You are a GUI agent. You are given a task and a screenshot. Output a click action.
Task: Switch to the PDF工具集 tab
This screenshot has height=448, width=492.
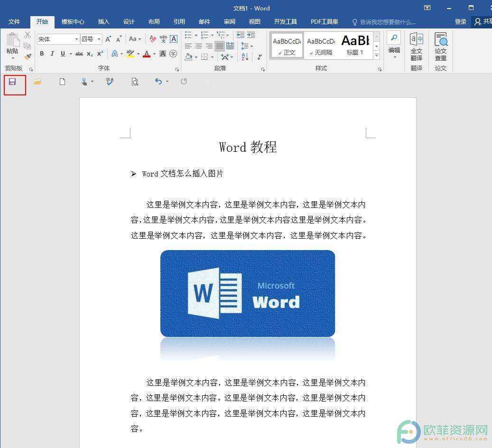click(325, 22)
